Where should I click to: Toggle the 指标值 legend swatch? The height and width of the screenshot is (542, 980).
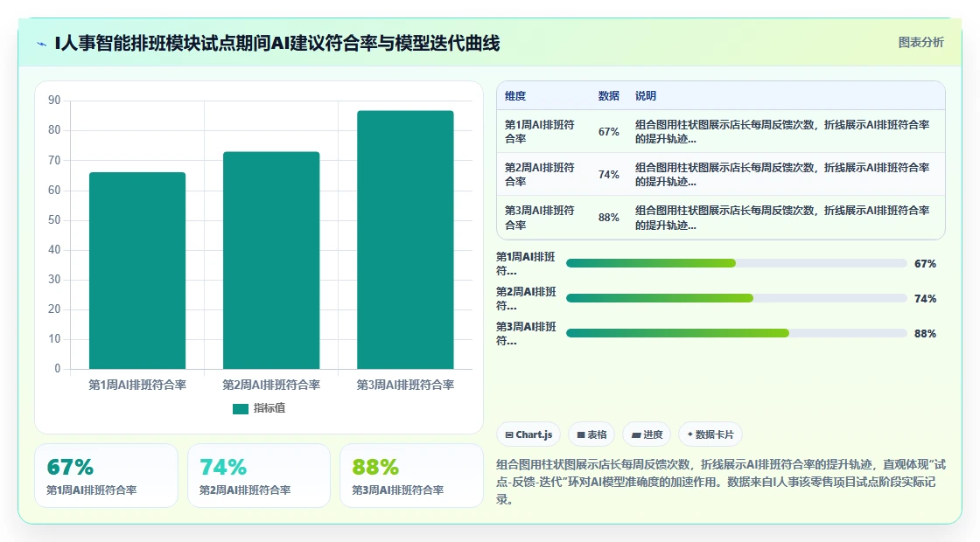tap(241, 408)
